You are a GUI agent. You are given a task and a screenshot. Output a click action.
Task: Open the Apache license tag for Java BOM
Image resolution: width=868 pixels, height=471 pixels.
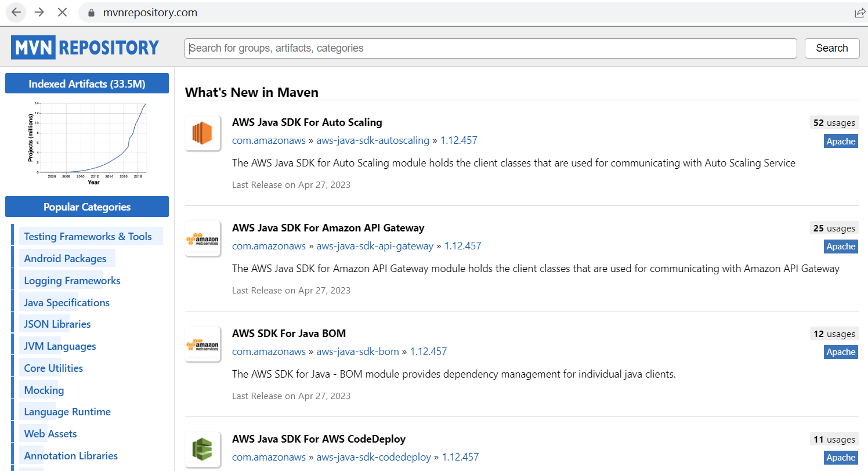tap(841, 352)
